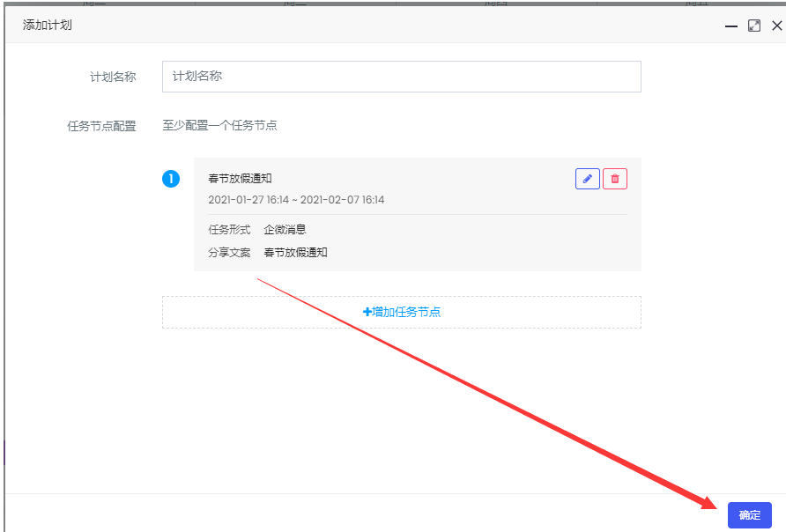
Task: Delete the 春节放假通知 task node
Action: [615, 179]
